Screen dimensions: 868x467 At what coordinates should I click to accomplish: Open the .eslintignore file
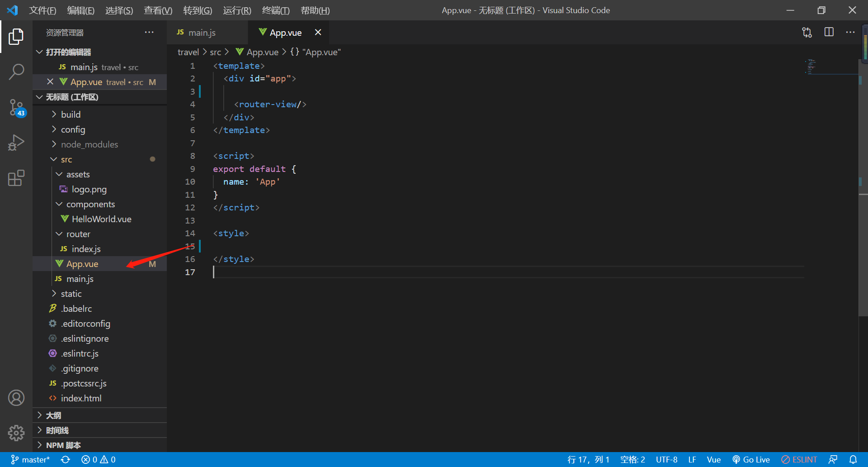[x=99, y=338]
